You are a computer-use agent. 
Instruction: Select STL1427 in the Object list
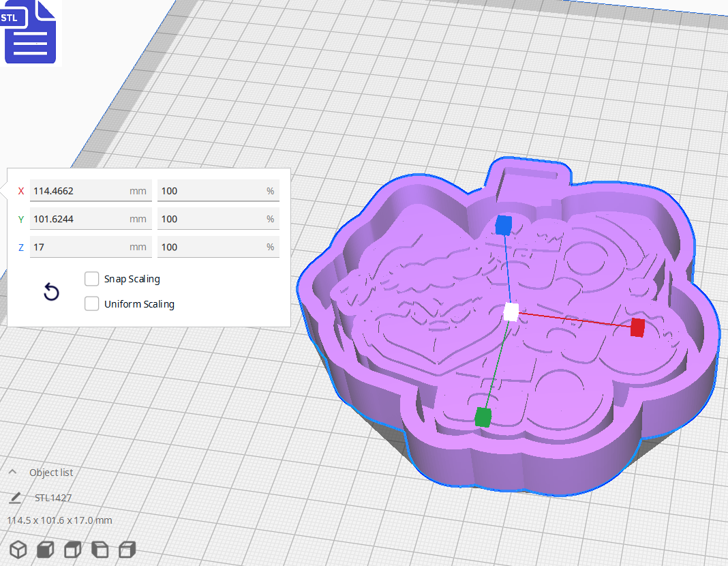pyautogui.click(x=51, y=498)
